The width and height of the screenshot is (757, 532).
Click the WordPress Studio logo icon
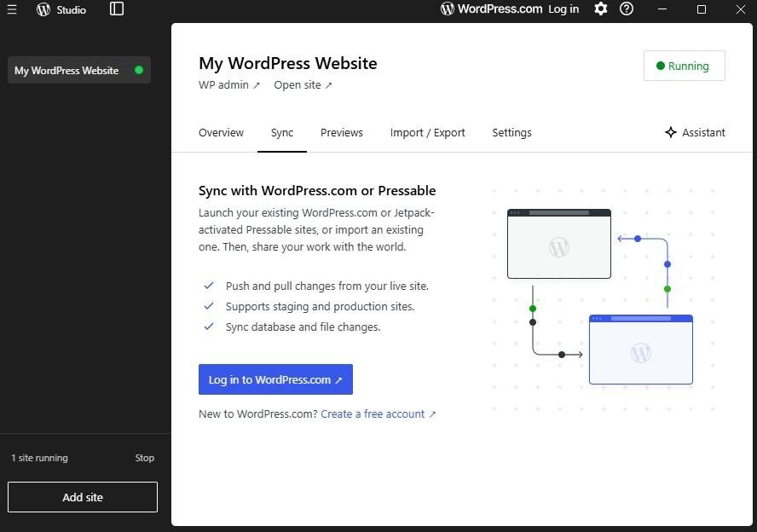coord(43,9)
